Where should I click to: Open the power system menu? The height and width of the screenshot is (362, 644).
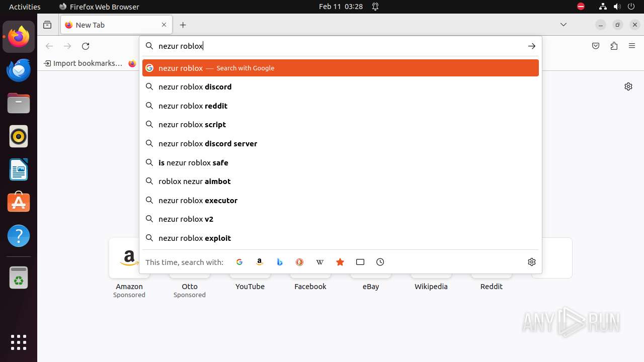[632, 7]
